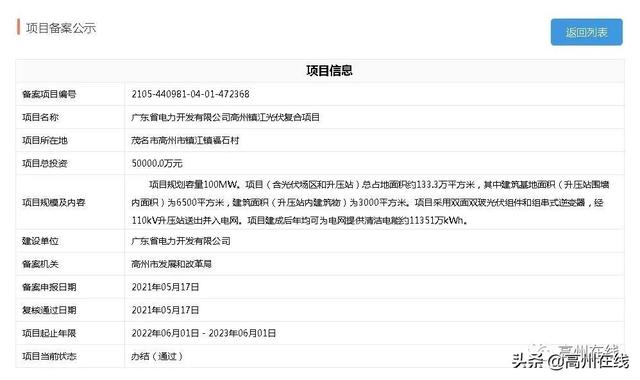Select authority 高州市发展和改革局
640x380 pixels.
tap(171, 264)
